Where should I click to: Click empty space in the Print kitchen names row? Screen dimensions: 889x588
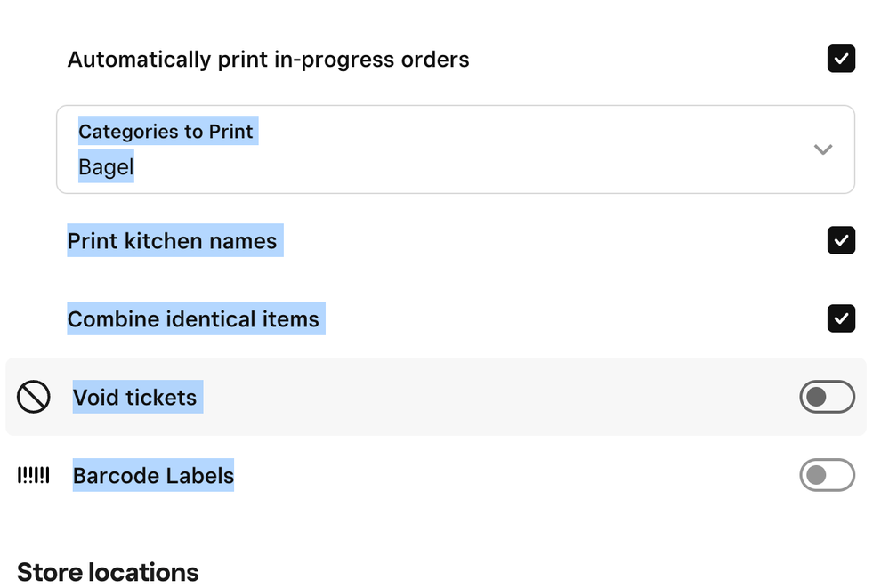click(x=552, y=240)
